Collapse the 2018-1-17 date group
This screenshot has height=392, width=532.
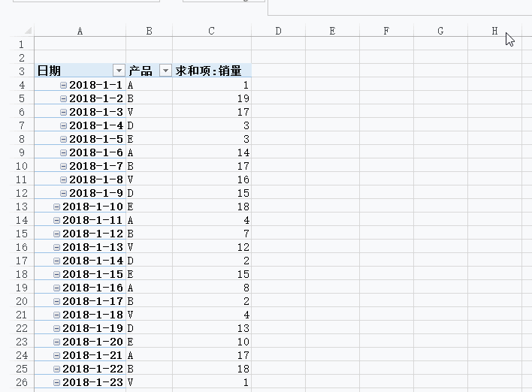tap(56, 301)
